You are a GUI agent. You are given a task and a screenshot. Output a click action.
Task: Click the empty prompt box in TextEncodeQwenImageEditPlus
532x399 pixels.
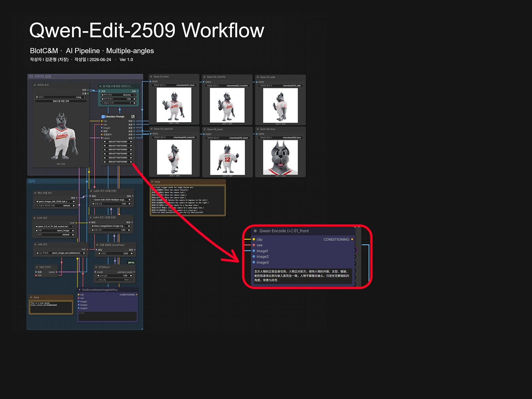[x=107, y=316]
